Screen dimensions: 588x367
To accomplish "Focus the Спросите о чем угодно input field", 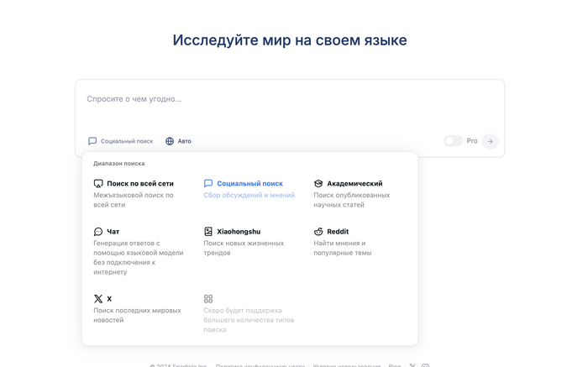I will [x=286, y=99].
